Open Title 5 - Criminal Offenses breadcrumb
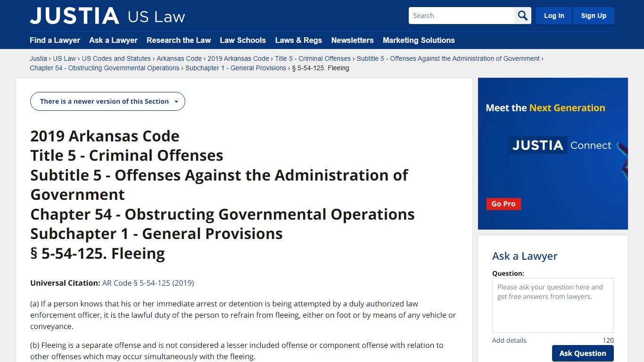Viewport: 644px width, 362px height. coord(313,58)
